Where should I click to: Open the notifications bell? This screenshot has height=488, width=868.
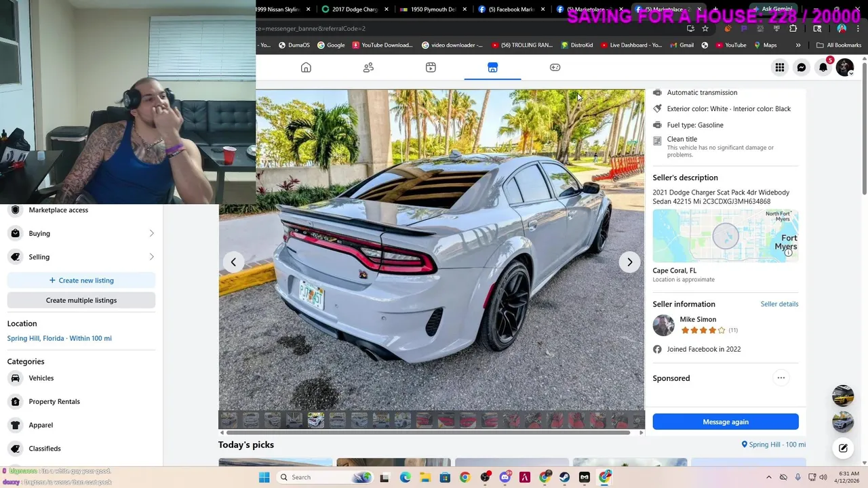tap(823, 67)
